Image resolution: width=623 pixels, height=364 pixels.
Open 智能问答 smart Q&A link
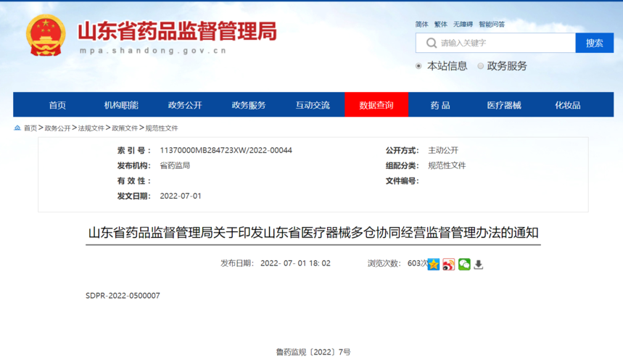coord(492,25)
